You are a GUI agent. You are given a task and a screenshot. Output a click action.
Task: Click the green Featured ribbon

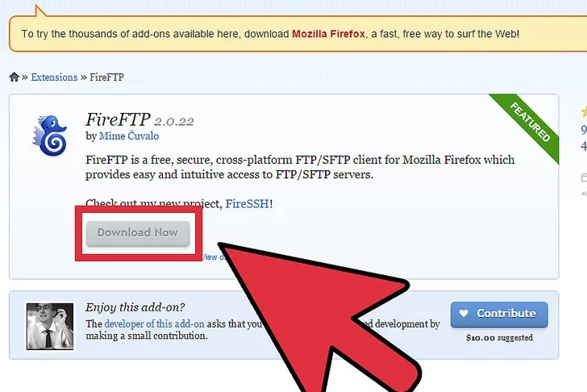pos(529,123)
